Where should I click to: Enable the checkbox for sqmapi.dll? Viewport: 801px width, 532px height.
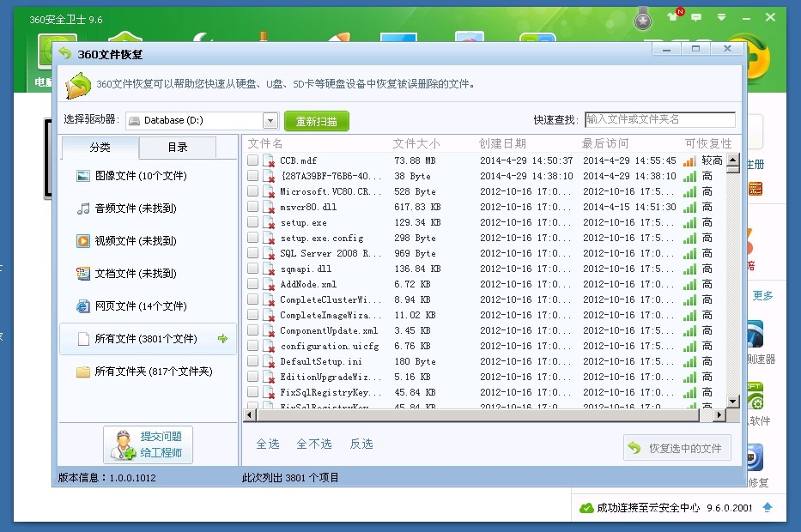pos(253,269)
